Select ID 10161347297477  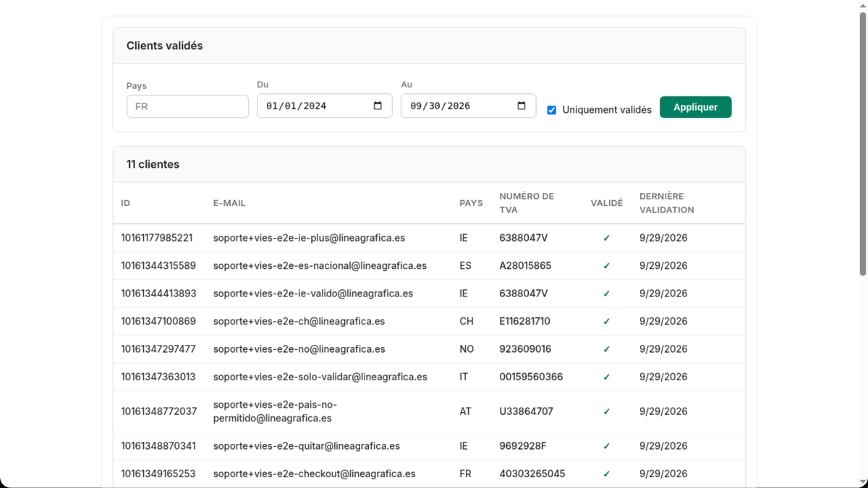158,349
